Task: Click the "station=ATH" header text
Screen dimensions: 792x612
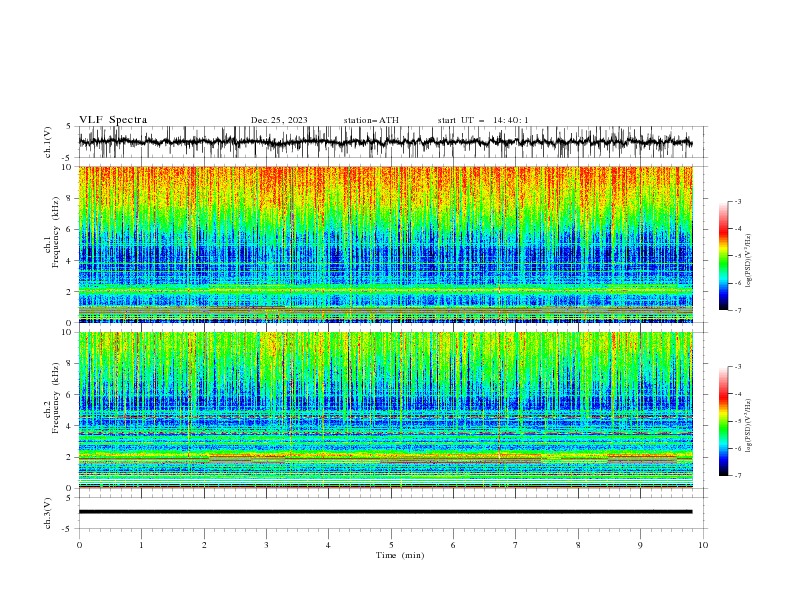Action: 371,120
